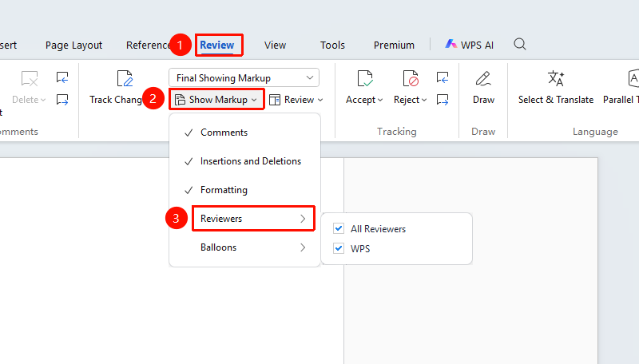Expand the Accept dropdown arrow

tap(380, 100)
